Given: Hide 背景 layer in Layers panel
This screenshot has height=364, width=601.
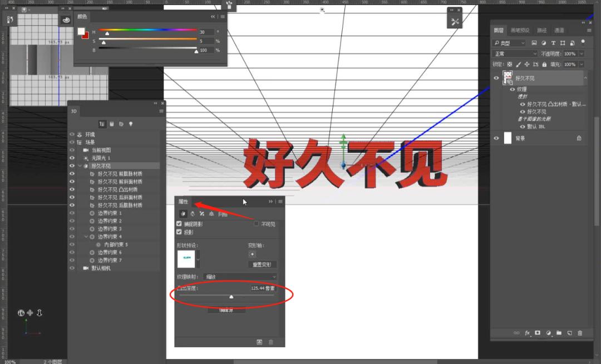Looking at the screenshot, I should [x=496, y=139].
